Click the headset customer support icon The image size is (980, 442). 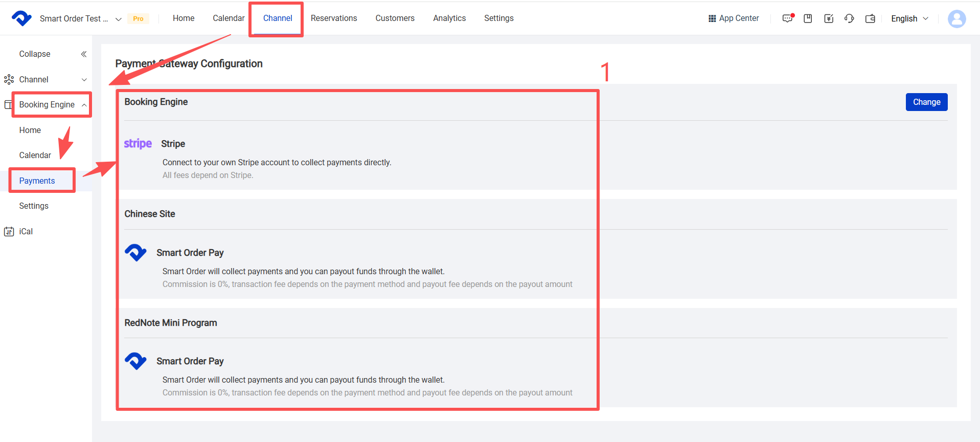[849, 18]
